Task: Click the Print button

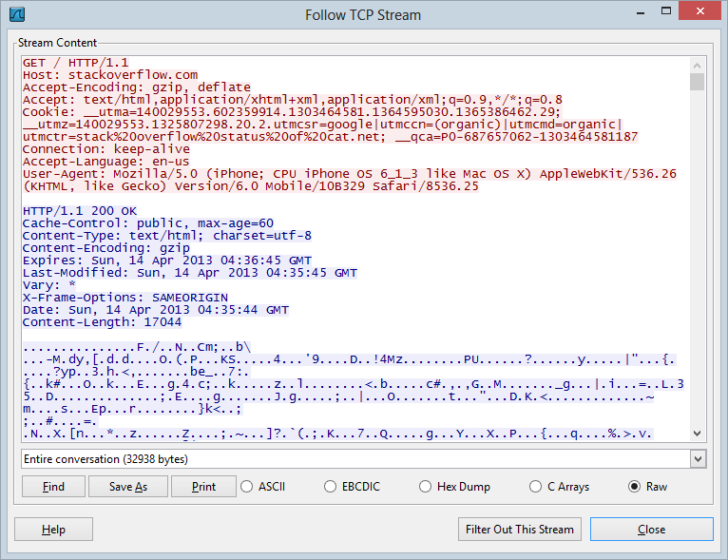Action: point(203,486)
